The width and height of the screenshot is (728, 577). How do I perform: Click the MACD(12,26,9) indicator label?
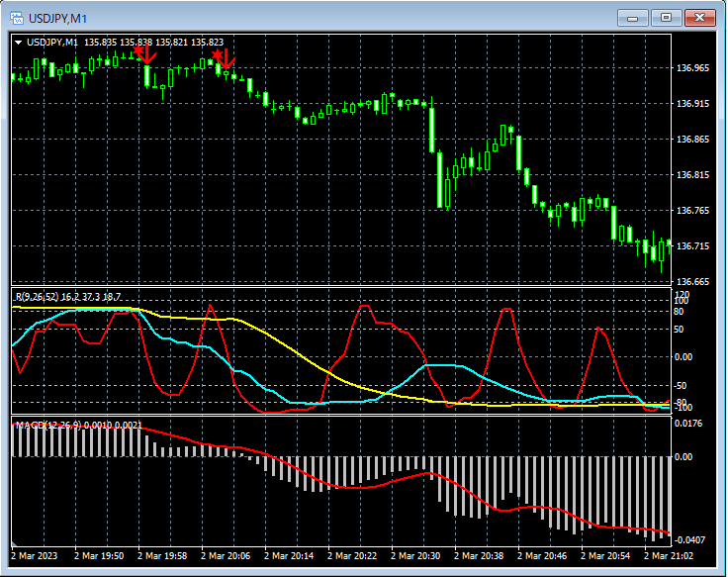[x=49, y=425]
